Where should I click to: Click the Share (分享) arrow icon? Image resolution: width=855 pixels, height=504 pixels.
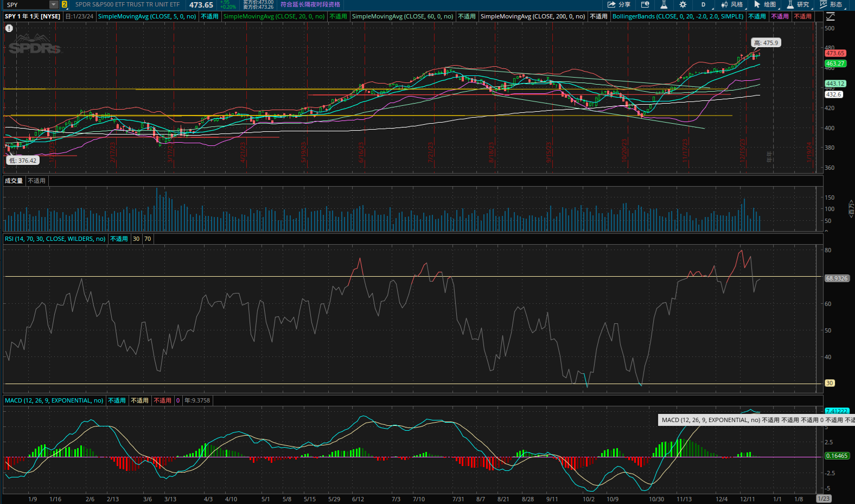pyautogui.click(x=612, y=4)
